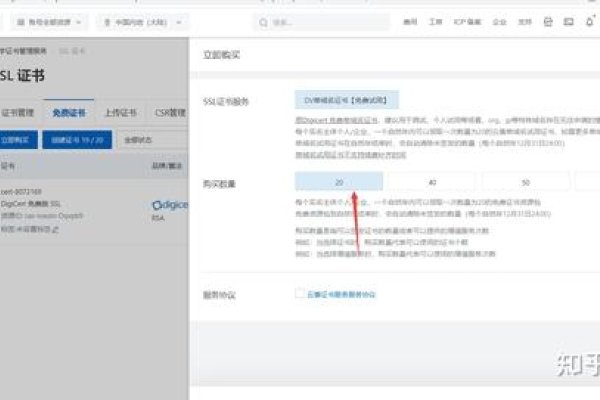Click the breadcrumb certificate management service link

[23, 51]
